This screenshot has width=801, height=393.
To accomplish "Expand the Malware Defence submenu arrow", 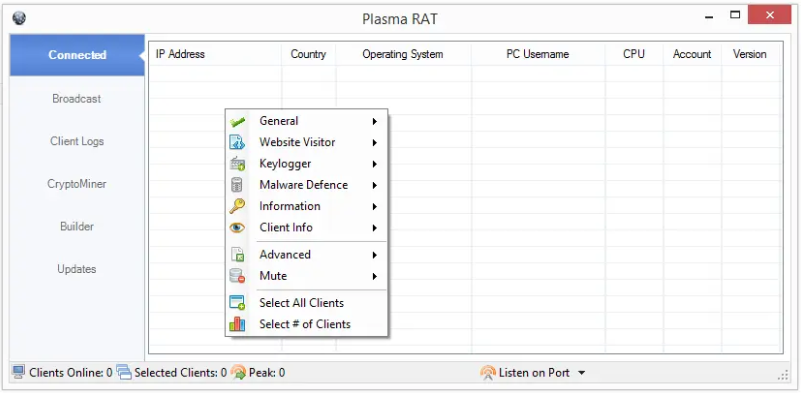I will click(x=374, y=185).
